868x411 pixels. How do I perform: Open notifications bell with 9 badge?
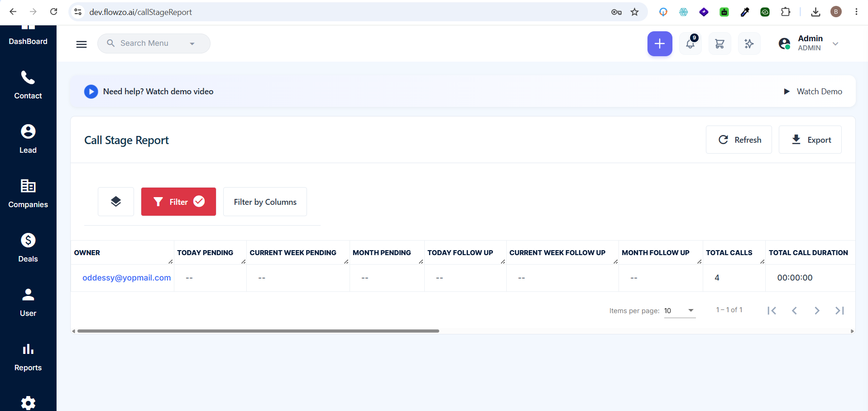click(x=691, y=44)
